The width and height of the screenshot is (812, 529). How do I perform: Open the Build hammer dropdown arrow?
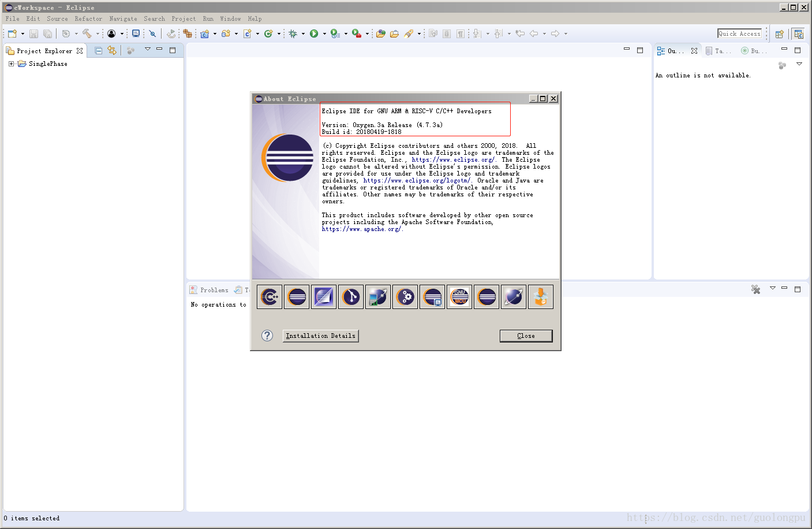point(98,34)
